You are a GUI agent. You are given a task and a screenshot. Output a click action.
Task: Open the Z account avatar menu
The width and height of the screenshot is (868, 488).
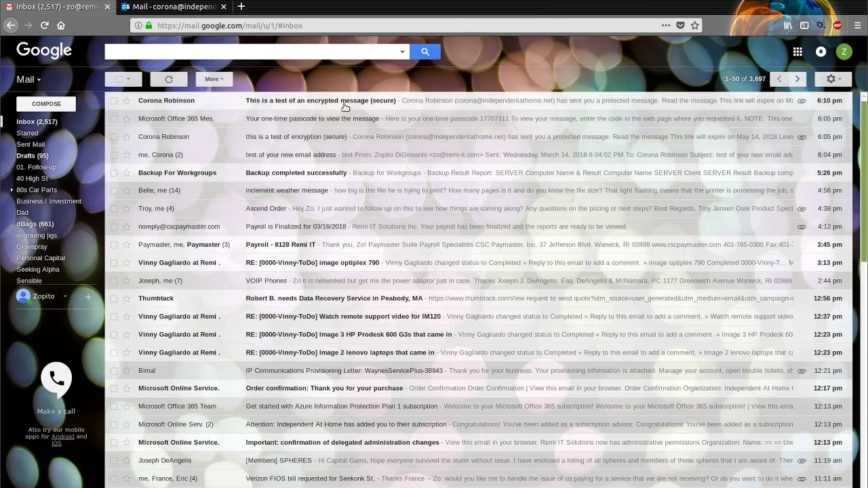[844, 52]
